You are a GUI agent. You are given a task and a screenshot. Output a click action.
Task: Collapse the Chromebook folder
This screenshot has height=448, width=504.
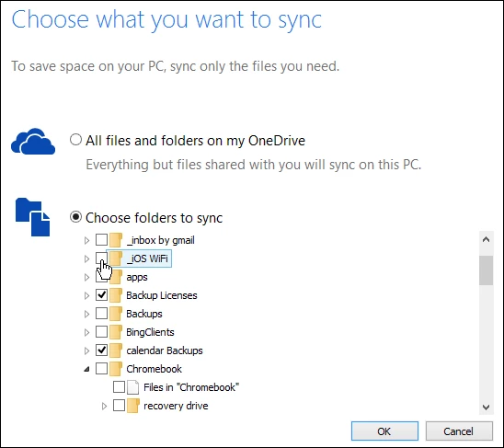coord(86,369)
